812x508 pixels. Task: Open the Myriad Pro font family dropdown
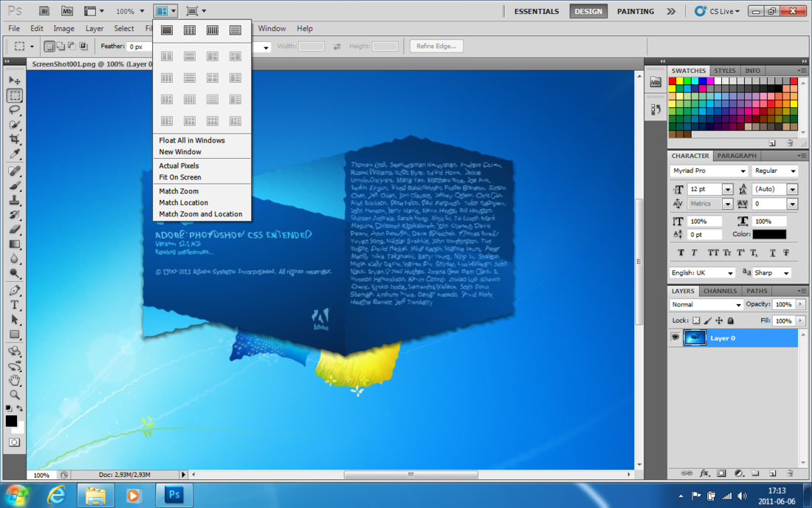(x=743, y=171)
